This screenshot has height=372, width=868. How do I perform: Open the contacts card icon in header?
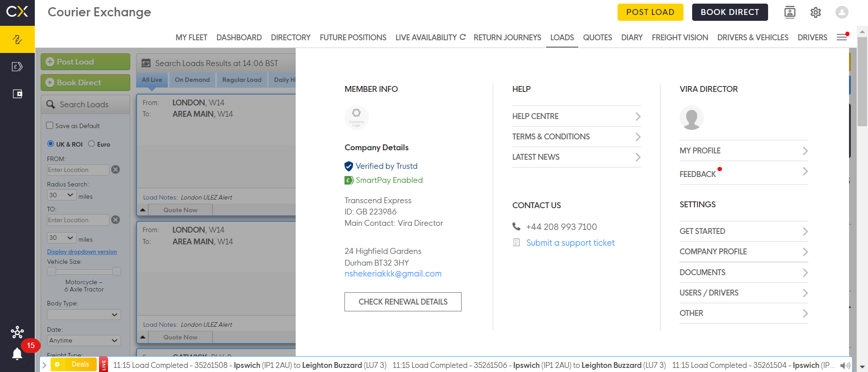tap(790, 12)
